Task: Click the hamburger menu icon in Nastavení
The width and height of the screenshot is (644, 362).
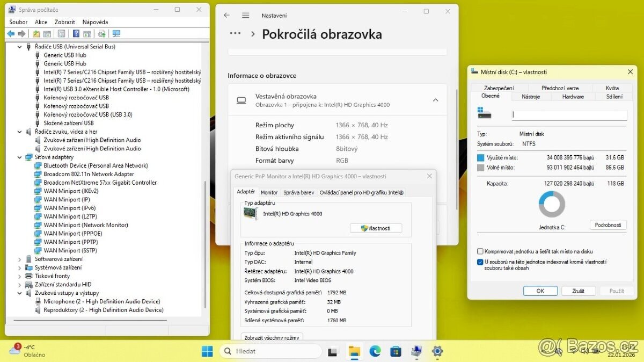Action: click(x=245, y=16)
